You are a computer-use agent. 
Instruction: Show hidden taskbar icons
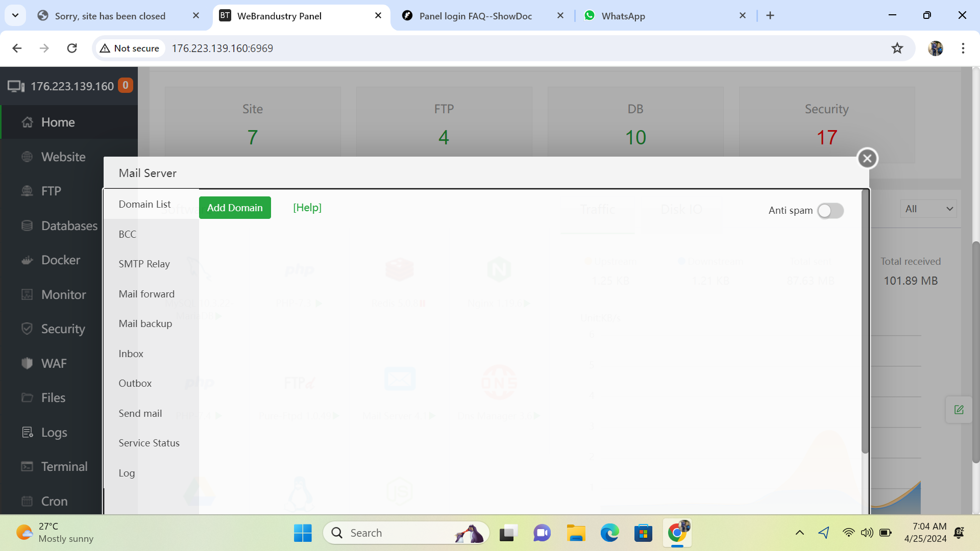(800, 532)
